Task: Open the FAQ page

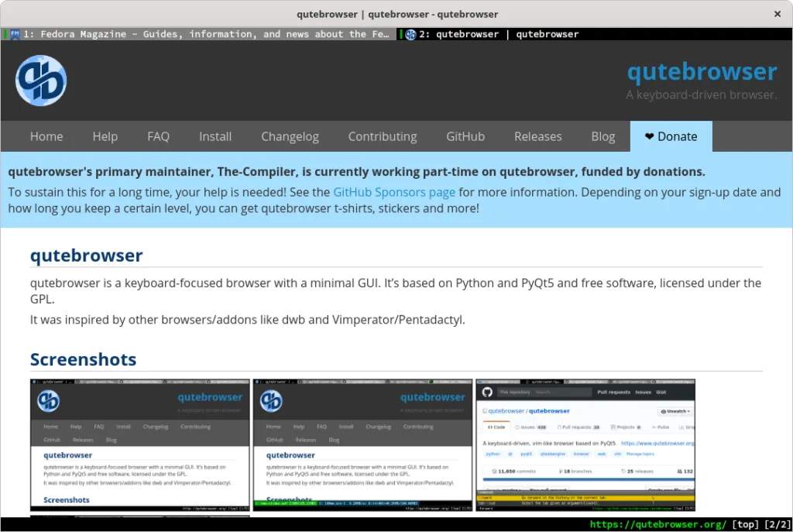Action: (x=158, y=136)
